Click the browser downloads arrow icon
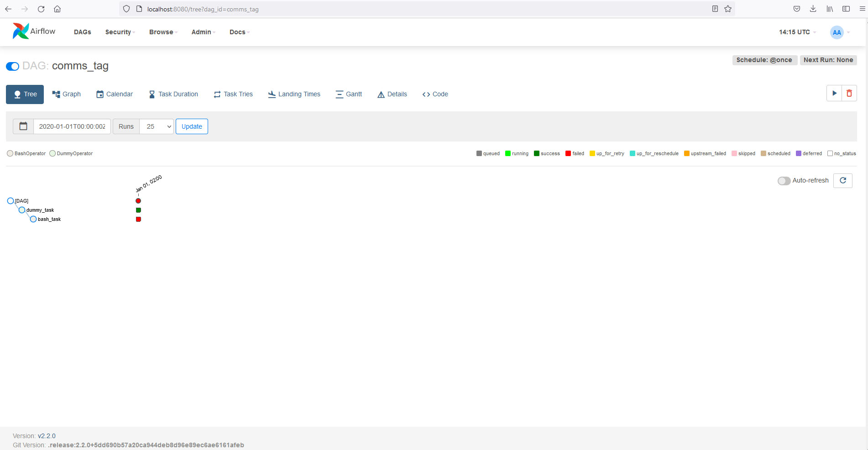 point(813,9)
